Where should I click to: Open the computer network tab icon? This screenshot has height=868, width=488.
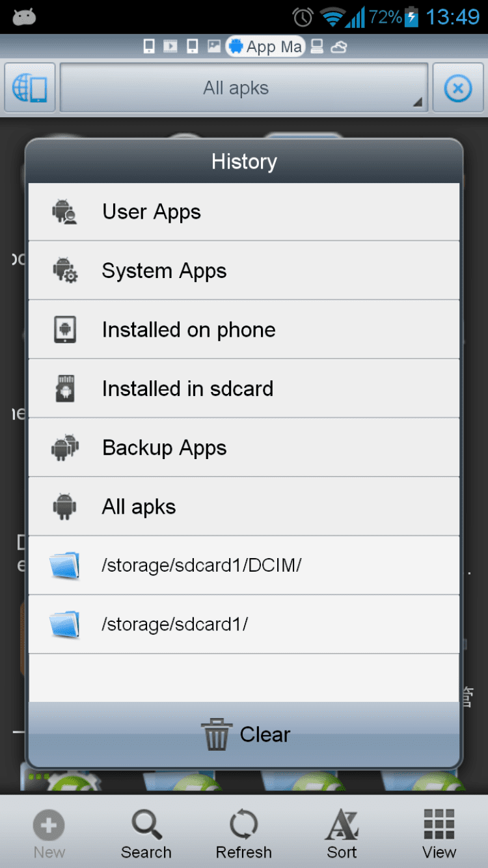pos(318,47)
